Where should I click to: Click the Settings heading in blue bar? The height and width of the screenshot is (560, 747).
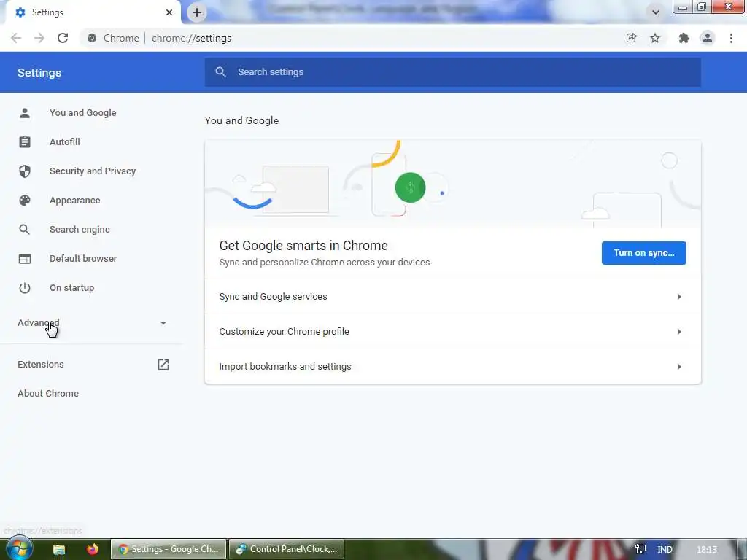[39, 73]
